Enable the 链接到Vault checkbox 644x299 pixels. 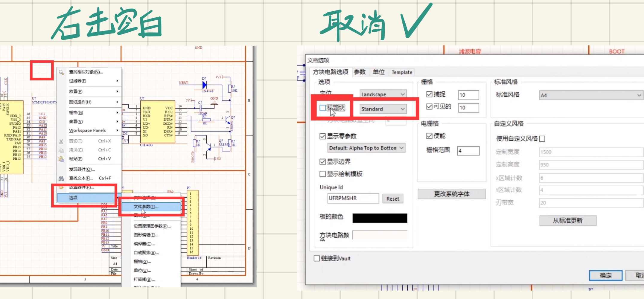(x=316, y=258)
